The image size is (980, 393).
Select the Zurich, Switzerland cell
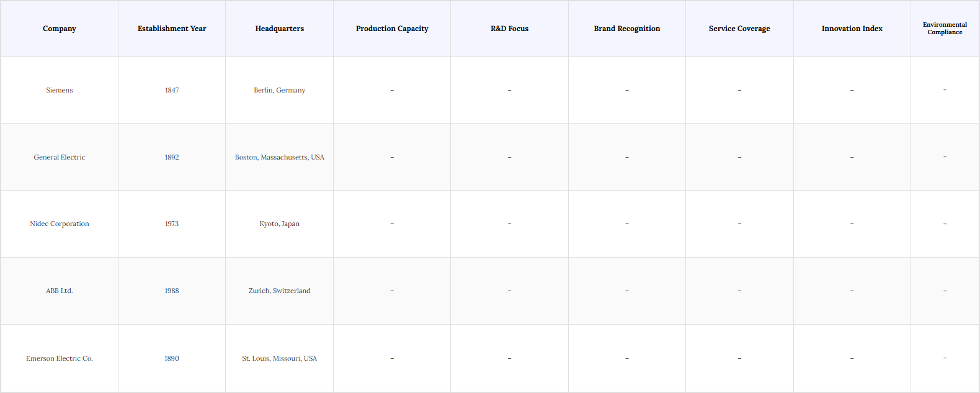pyautogui.click(x=279, y=291)
